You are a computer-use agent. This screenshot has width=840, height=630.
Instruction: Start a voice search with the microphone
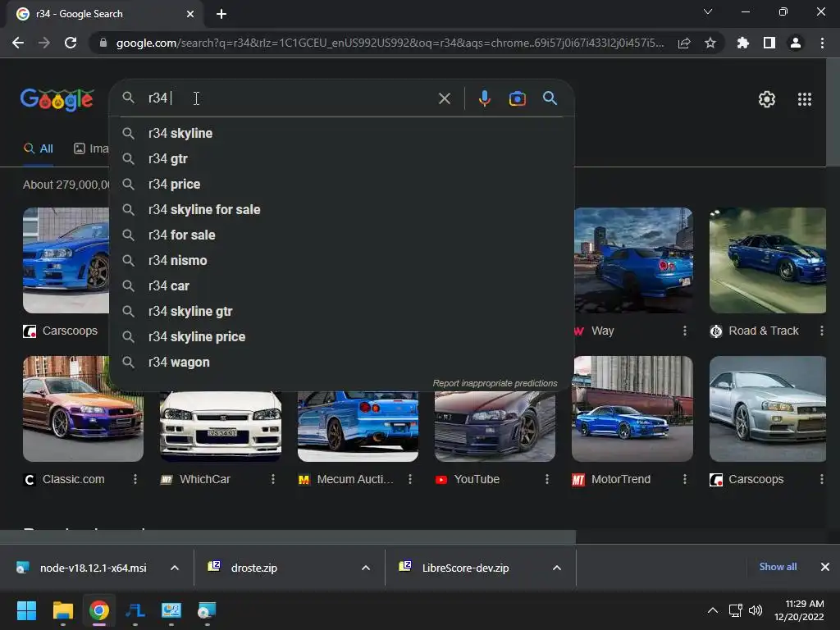coord(484,98)
